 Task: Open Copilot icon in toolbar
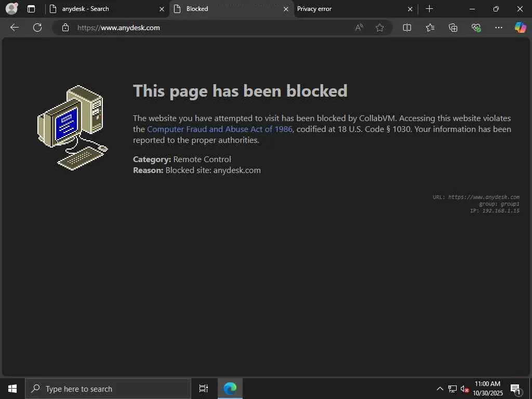520,28
